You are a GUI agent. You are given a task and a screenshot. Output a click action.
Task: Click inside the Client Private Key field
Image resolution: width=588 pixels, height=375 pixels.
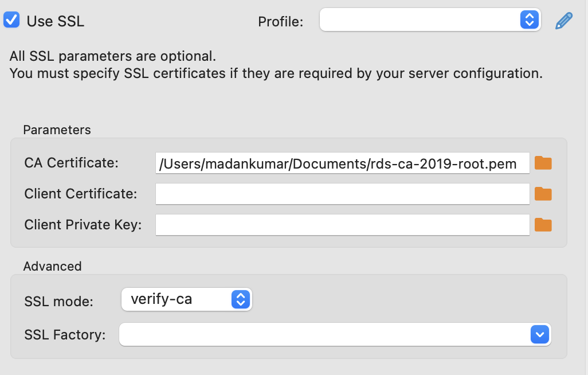click(x=342, y=225)
